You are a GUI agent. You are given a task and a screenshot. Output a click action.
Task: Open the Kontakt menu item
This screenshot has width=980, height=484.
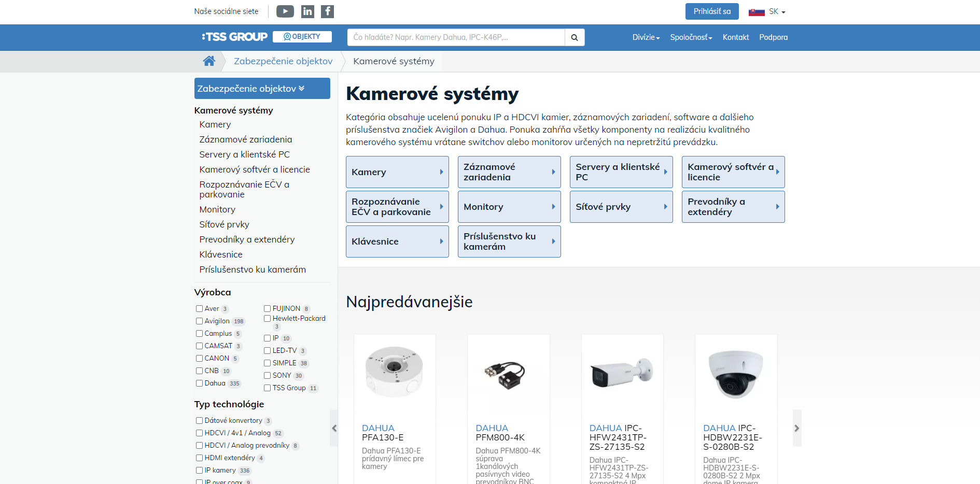click(x=735, y=37)
